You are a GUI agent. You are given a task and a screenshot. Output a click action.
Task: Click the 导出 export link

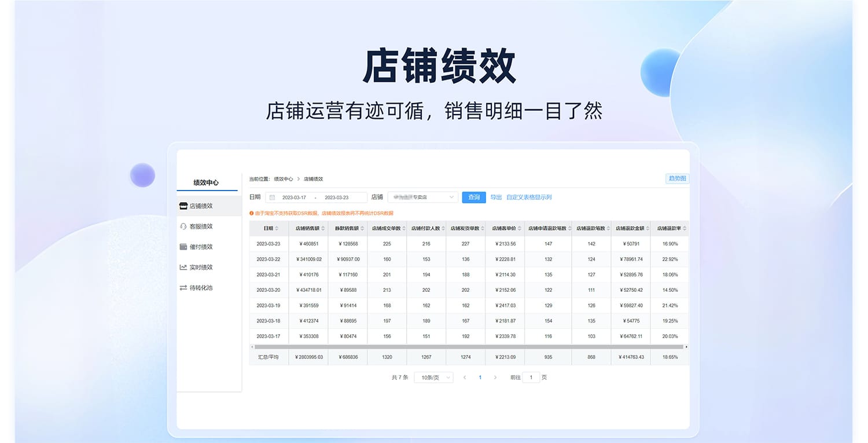(x=496, y=197)
